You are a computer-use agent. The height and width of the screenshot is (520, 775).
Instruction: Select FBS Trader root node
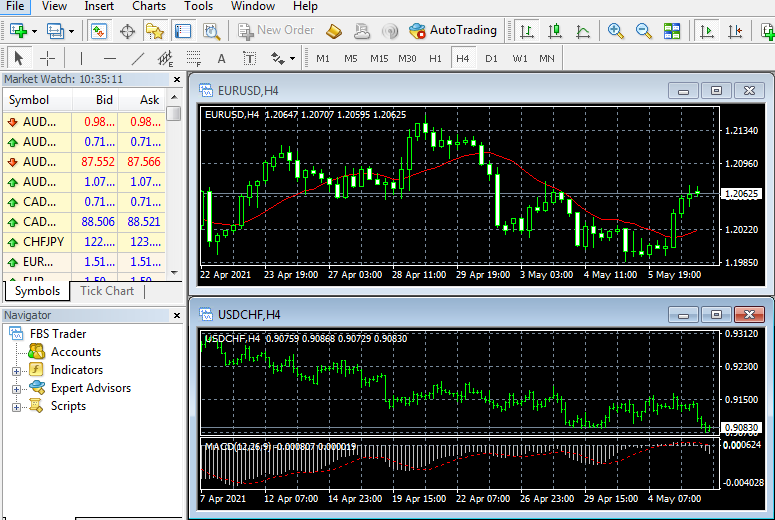click(58, 334)
